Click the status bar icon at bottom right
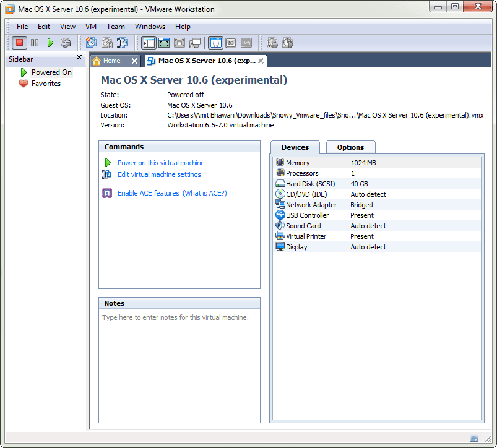 (474, 438)
